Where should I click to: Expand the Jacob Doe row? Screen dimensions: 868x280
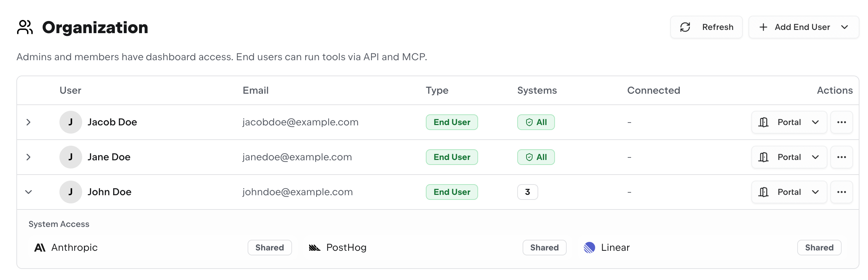click(28, 122)
